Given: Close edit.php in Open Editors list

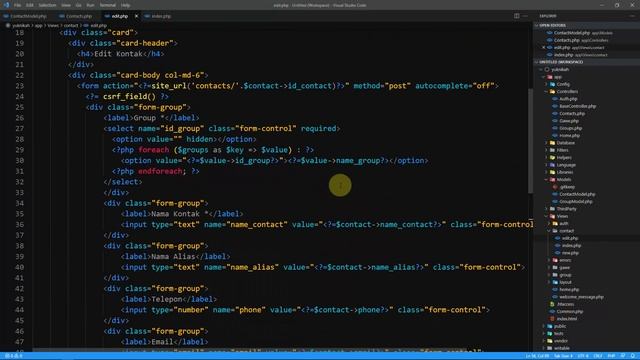Looking at the screenshot, I should coord(543,47).
